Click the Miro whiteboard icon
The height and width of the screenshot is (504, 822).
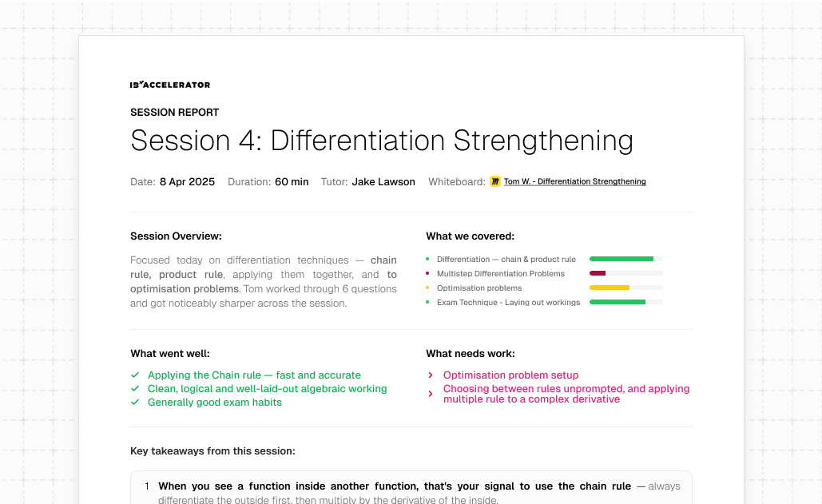(495, 181)
